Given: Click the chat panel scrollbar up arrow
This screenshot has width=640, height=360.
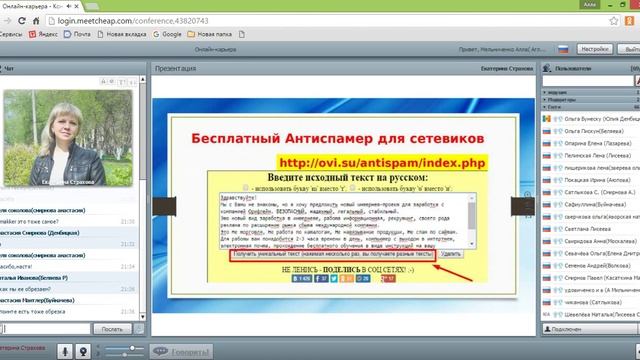Looking at the screenshot, I should pos(142,79).
